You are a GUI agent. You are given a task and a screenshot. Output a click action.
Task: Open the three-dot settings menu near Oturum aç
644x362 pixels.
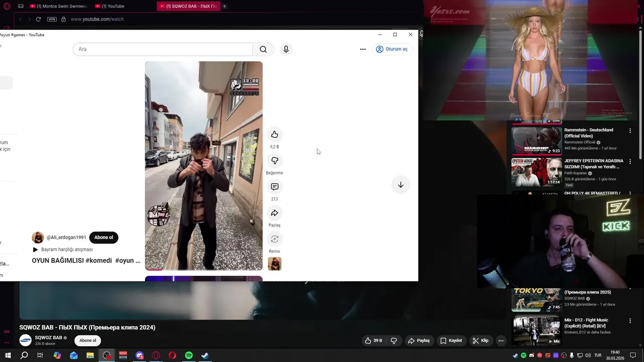(x=363, y=49)
